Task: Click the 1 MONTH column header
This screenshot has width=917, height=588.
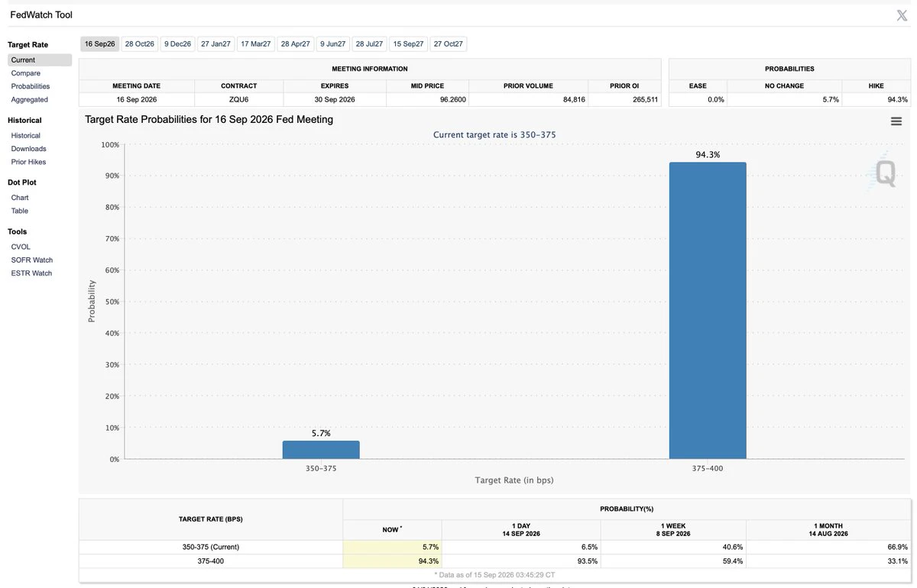Action: pos(828,530)
